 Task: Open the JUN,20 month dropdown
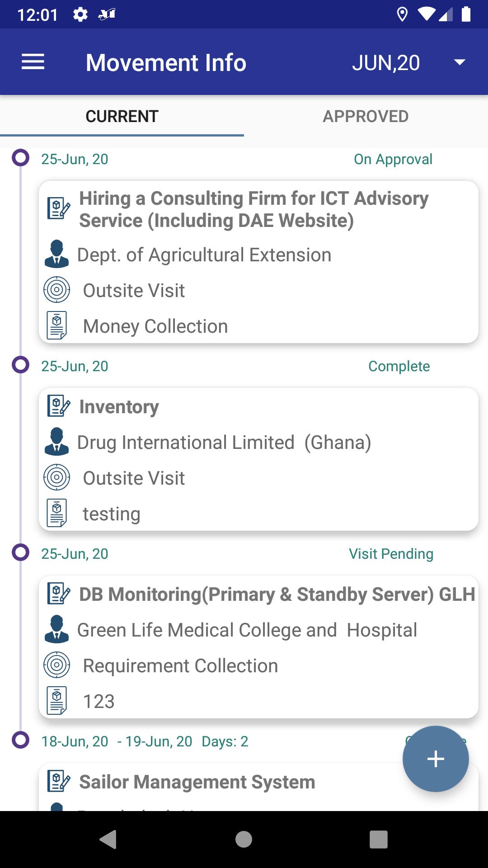coord(386,62)
